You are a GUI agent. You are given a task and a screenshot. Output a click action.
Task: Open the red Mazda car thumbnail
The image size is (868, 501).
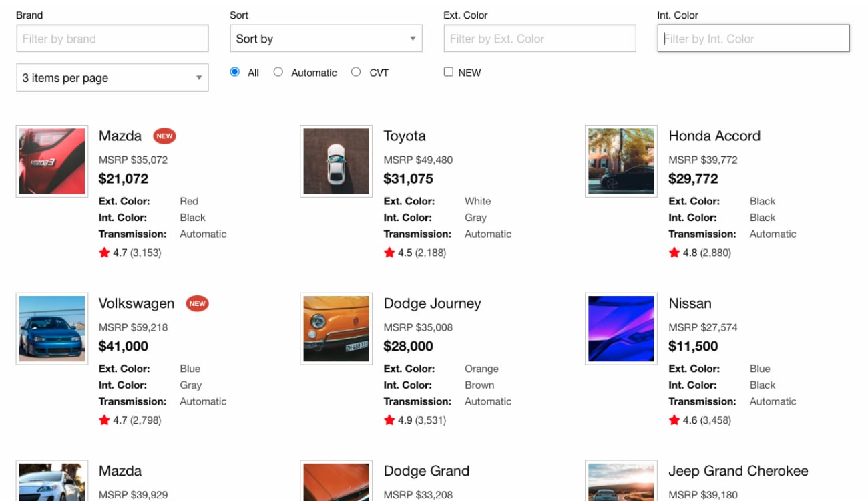click(52, 161)
